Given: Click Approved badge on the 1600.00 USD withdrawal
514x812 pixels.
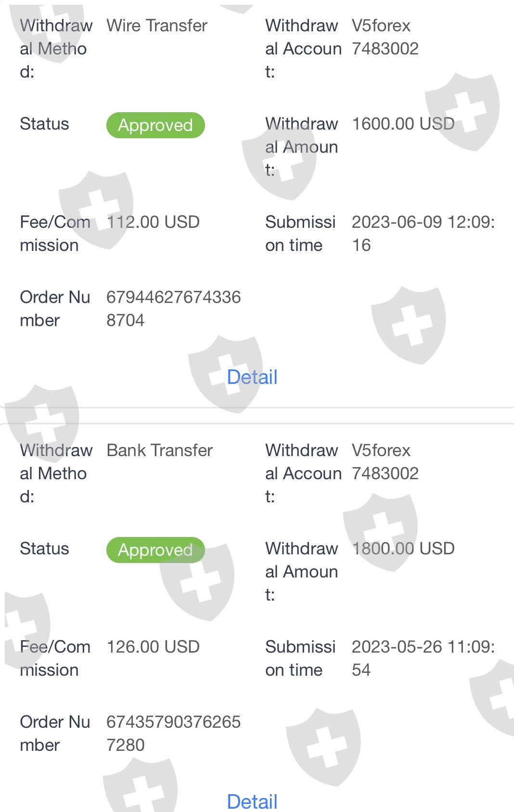Looking at the screenshot, I should click(x=155, y=125).
